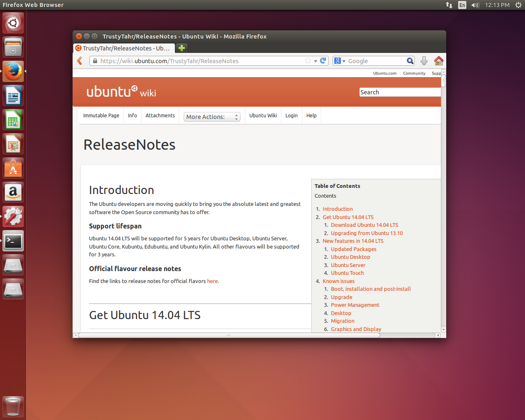The width and height of the screenshot is (525, 420).
Task: Go to Firefox home page icon
Action: pos(438,61)
